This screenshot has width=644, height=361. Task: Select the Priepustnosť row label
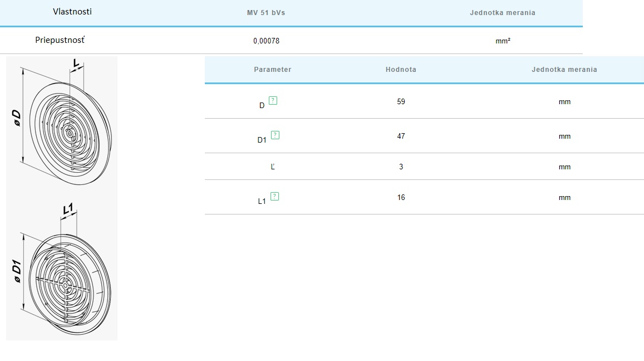(60, 40)
